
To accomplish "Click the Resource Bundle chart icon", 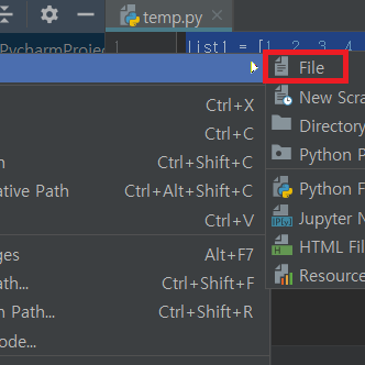I will pos(283,275).
